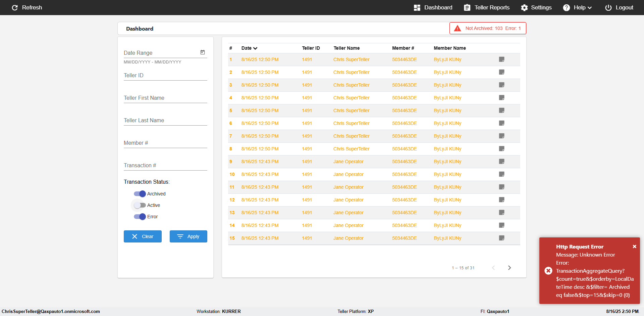Open the note icon for row 12
The width and height of the screenshot is (644, 316).
point(502,200)
